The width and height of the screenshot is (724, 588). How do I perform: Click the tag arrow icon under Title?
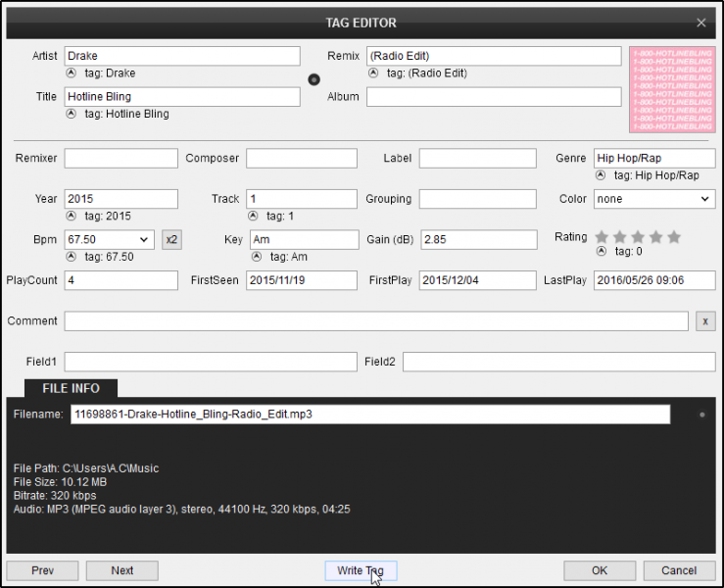pos(71,114)
